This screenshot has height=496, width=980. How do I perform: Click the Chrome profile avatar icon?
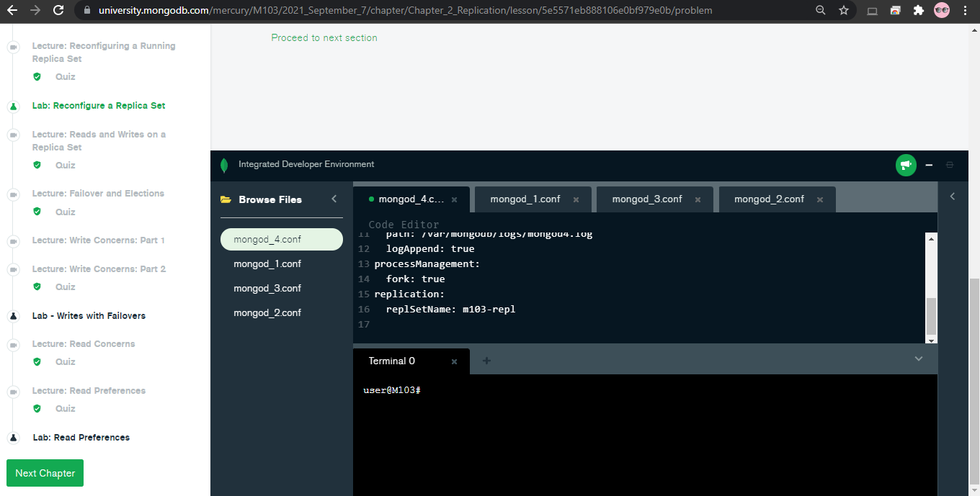(942, 12)
